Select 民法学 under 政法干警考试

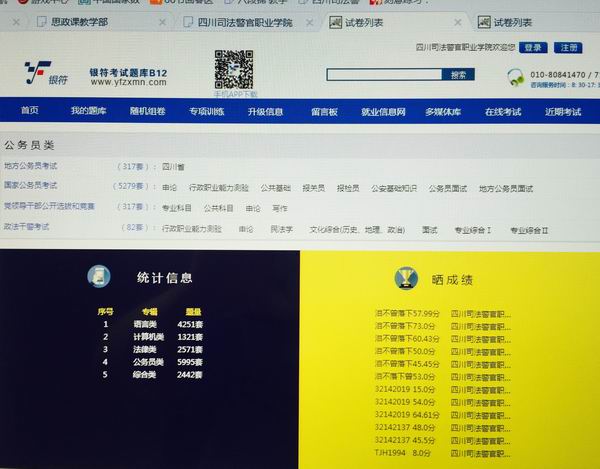point(282,229)
